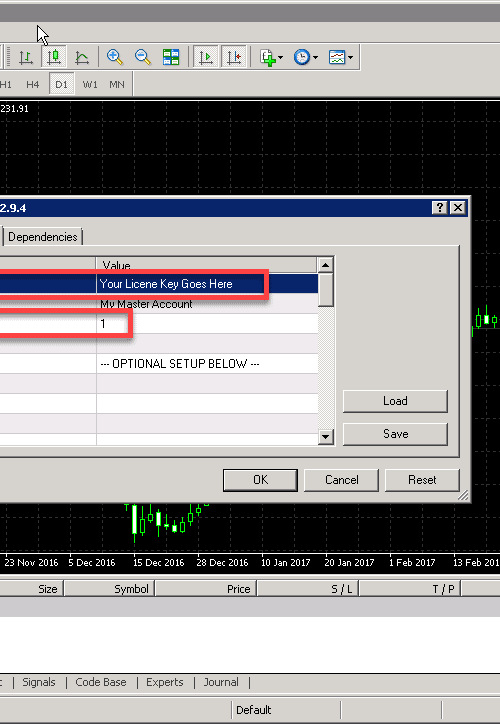The height and width of the screenshot is (724, 500).
Task: Switch to candlestick chart view
Action: pyautogui.click(x=54, y=57)
